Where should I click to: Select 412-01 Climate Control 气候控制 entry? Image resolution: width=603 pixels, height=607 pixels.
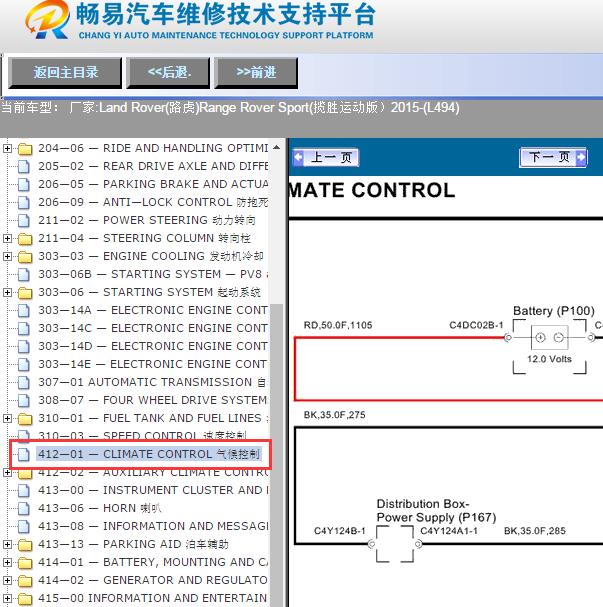[x=149, y=454]
